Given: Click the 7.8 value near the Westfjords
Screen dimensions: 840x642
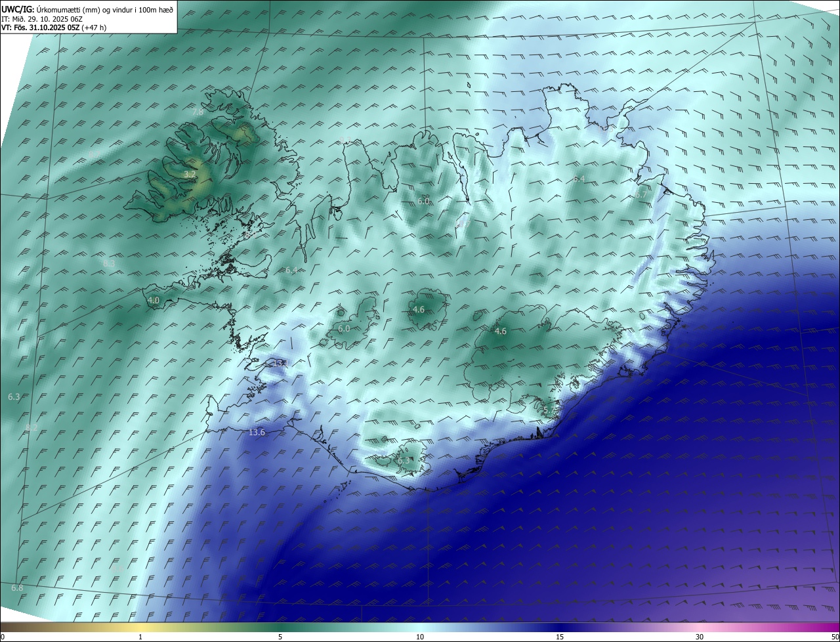Looking at the screenshot, I should [198, 112].
